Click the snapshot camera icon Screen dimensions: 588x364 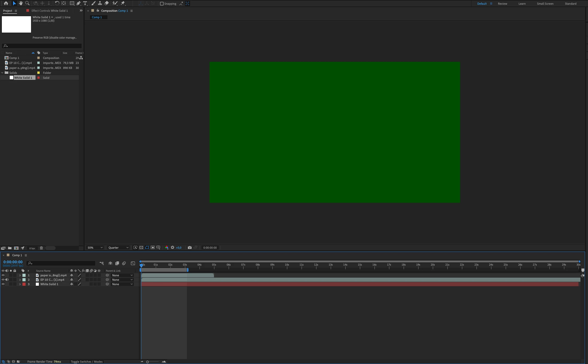coord(190,248)
